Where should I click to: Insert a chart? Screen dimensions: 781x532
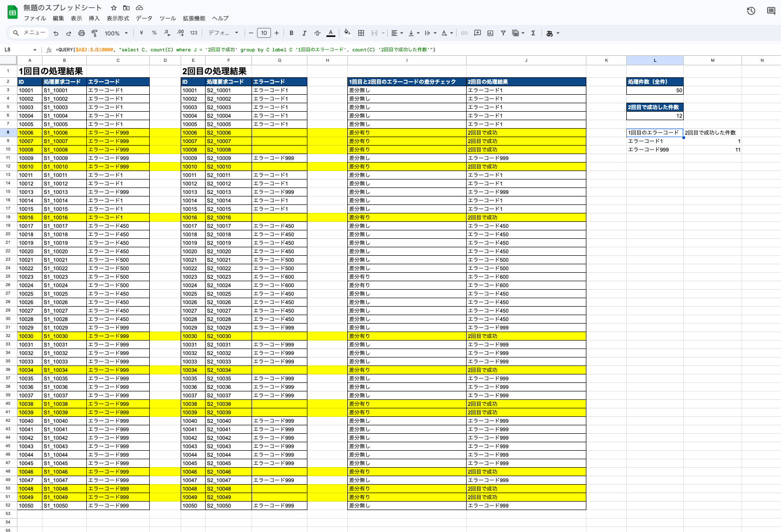pyautogui.click(x=490, y=33)
